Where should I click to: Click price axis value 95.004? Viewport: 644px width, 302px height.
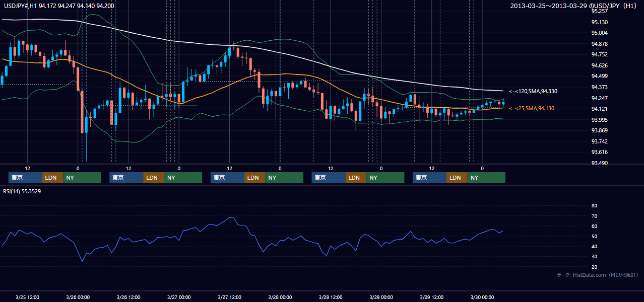click(x=599, y=33)
